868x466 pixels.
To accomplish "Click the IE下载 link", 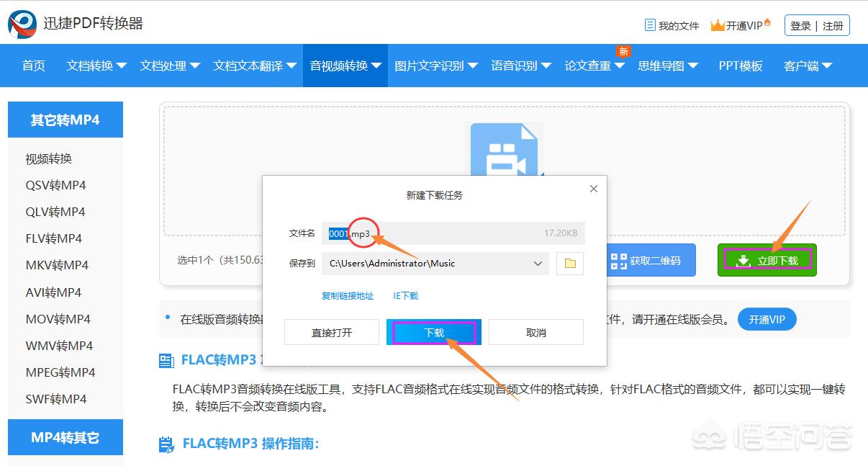I will (405, 296).
